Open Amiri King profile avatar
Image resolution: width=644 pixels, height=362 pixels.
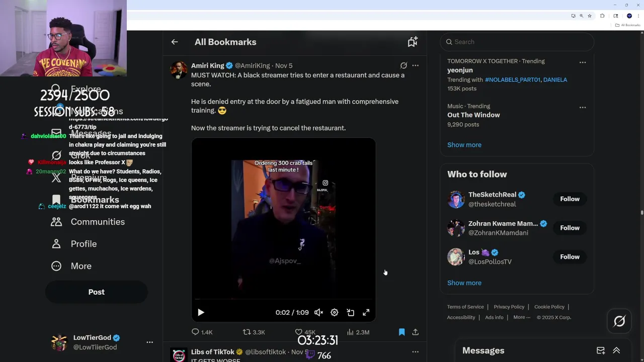[x=179, y=70]
